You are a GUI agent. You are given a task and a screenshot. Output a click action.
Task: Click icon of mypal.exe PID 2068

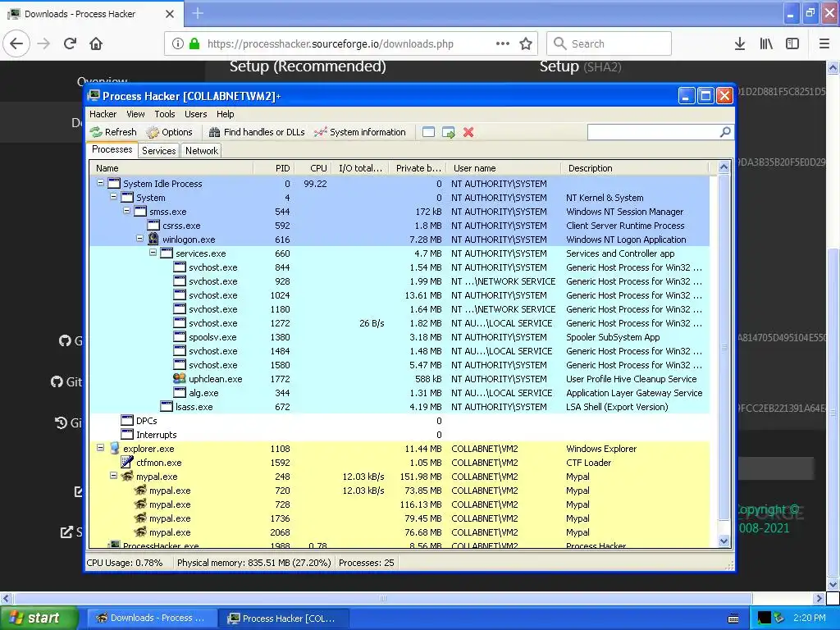(x=140, y=532)
